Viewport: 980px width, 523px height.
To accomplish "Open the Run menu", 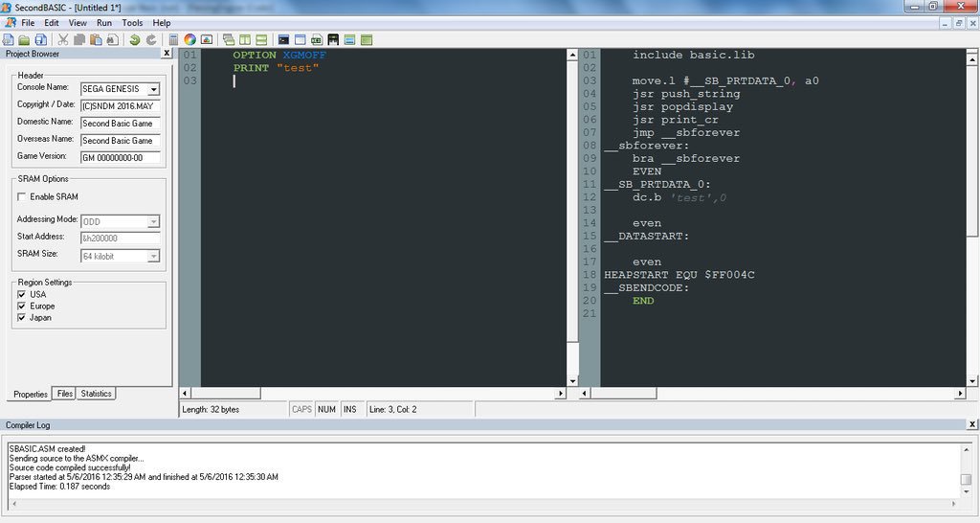I will click(x=104, y=23).
